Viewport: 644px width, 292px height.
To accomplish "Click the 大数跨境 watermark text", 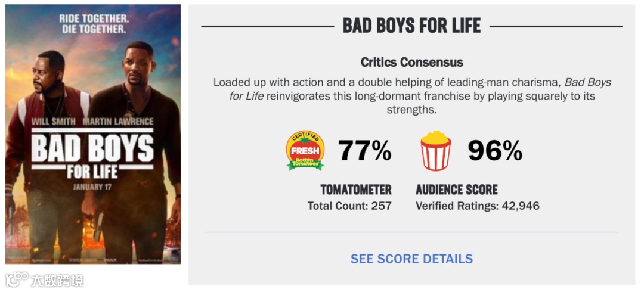I will click(57, 279).
